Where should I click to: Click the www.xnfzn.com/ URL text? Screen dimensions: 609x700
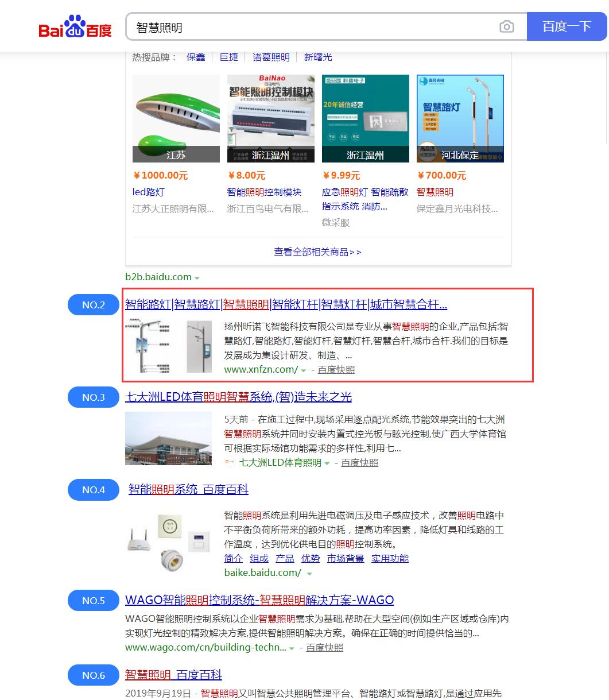point(261,370)
